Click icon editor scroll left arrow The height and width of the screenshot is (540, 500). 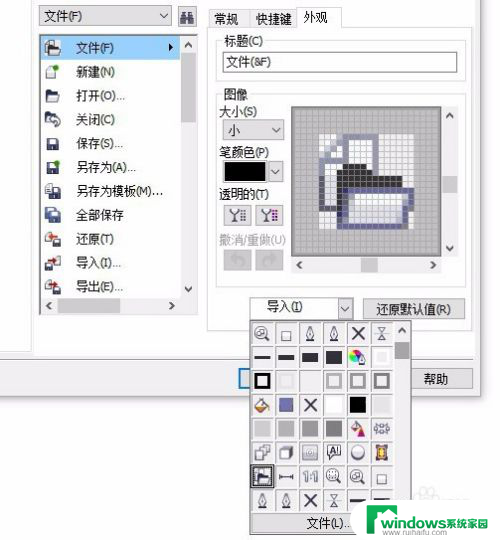pos(299,265)
